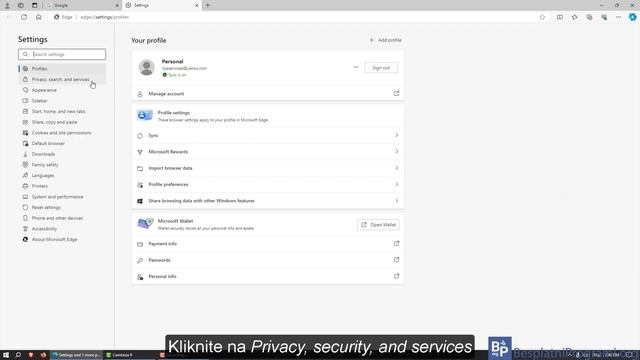
Task: Click the Import browser data label
Action: tap(170, 168)
